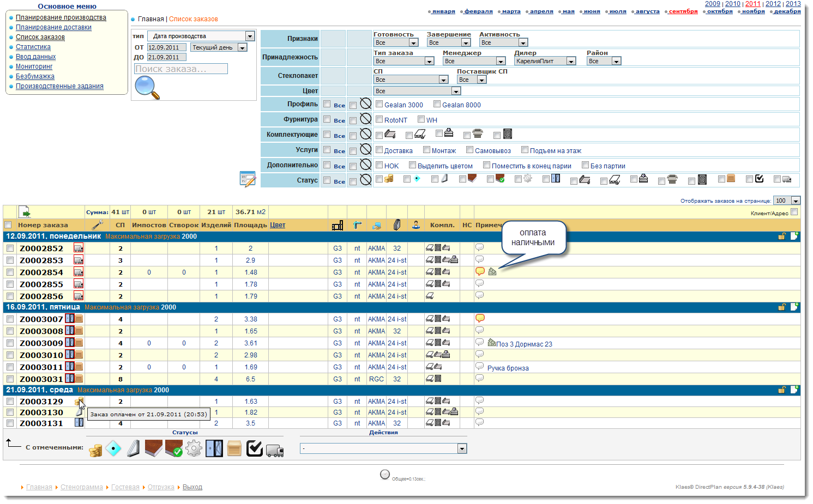Select the сентября month link

pos(683,11)
